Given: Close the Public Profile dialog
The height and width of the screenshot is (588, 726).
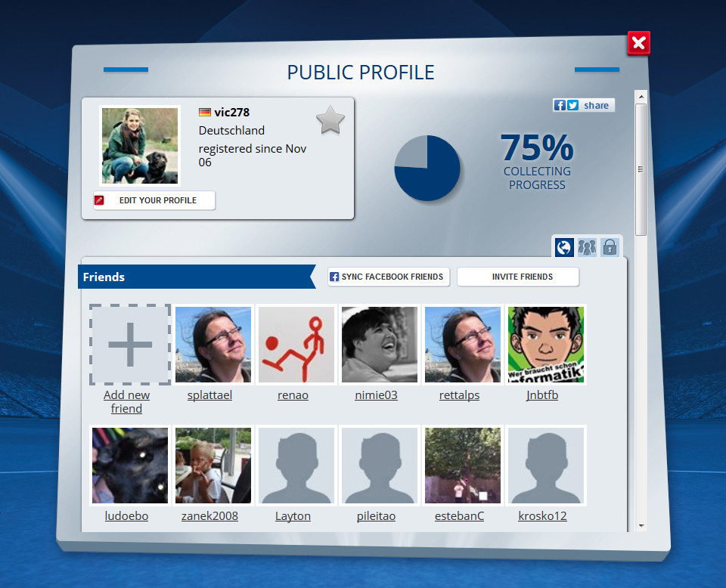Looking at the screenshot, I should [x=638, y=43].
